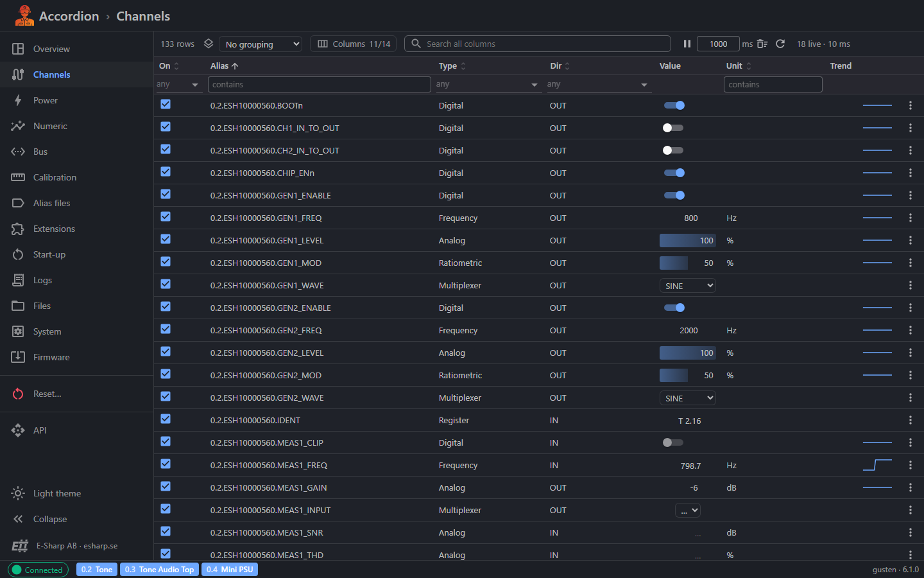Click the Connected status badge

pyautogui.click(x=38, y=570)
